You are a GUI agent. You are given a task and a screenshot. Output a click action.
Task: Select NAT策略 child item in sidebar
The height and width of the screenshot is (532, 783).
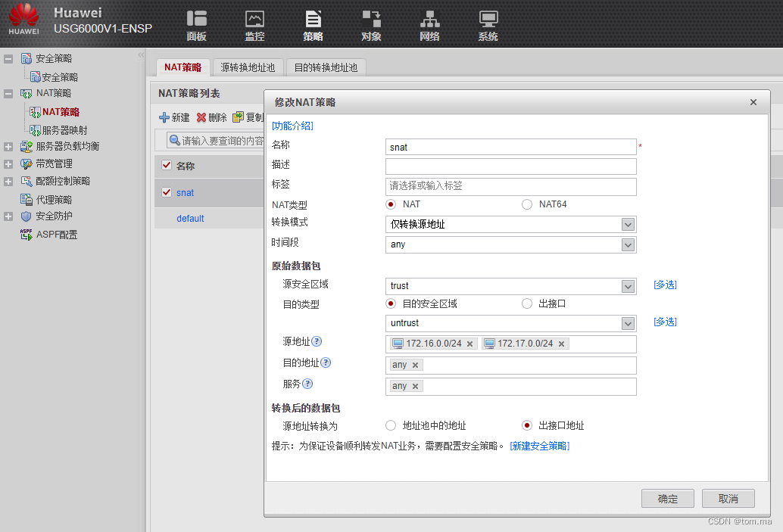(x=61, y=112)
